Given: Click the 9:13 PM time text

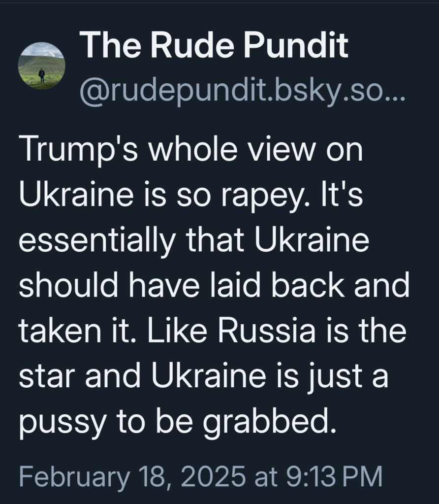Looking at the screenshot, I should tap(332, 476).
